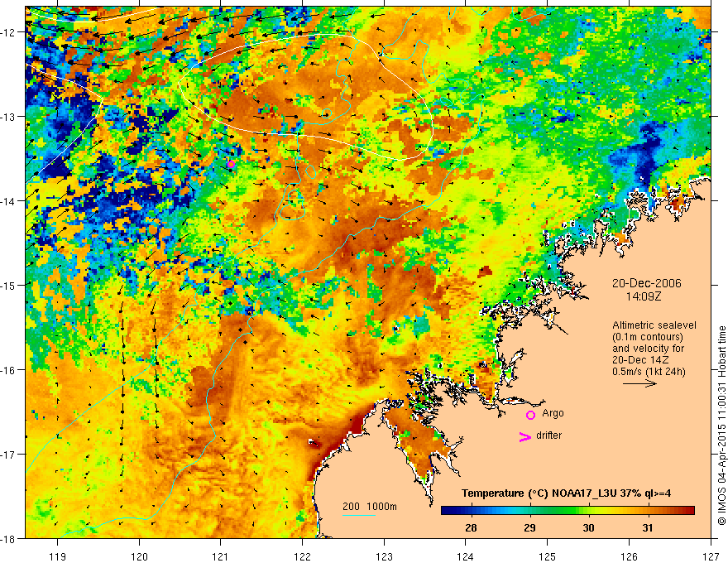728x563 pixels.
Task: Click the Argo legend circle symbol
Action: pyautogui.click(x=530, y=415)
